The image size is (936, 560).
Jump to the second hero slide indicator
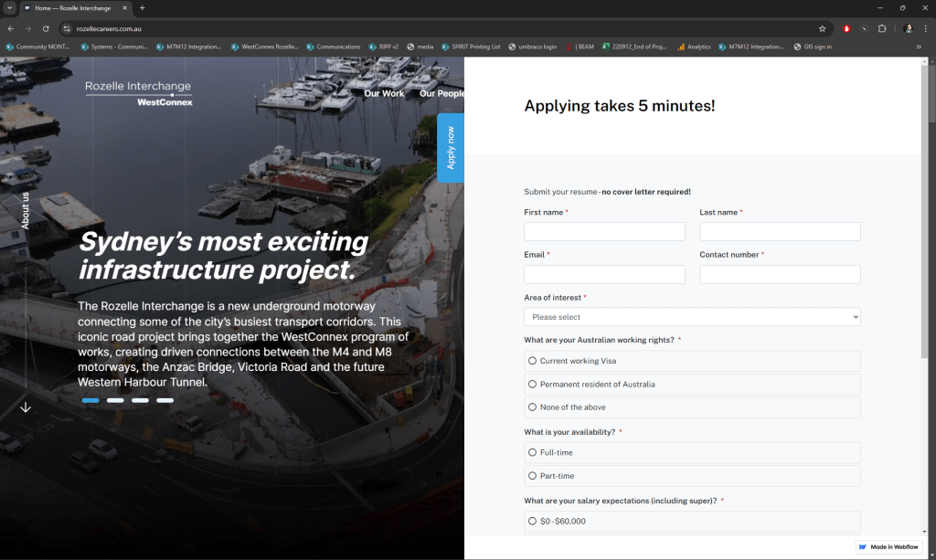[115, 400]
